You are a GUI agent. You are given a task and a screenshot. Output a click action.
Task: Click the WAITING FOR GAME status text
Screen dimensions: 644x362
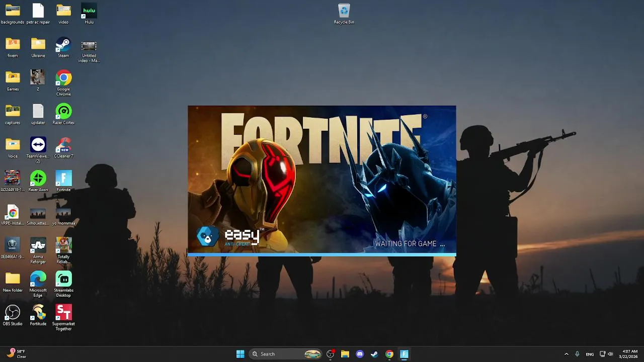tap(410, 244)
